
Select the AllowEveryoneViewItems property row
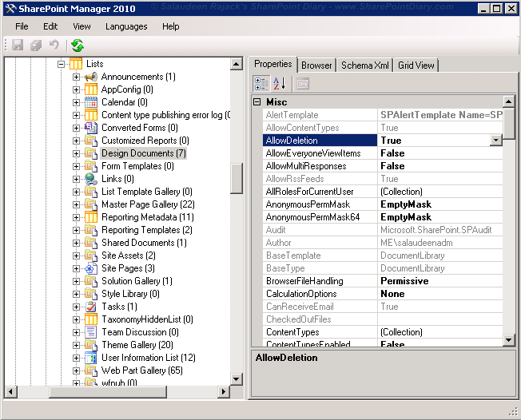pos(383,153)
